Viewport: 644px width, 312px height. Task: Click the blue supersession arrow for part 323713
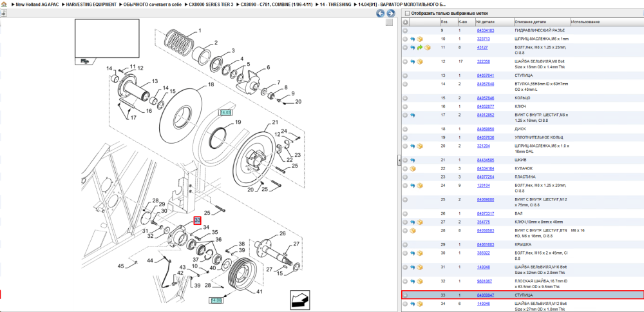pos(413,39)
